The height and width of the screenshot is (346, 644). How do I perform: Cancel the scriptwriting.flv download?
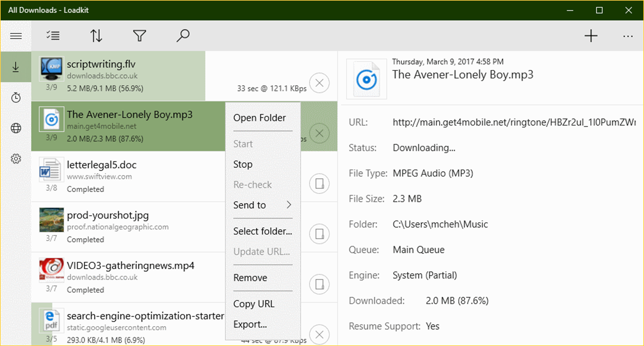319,83
